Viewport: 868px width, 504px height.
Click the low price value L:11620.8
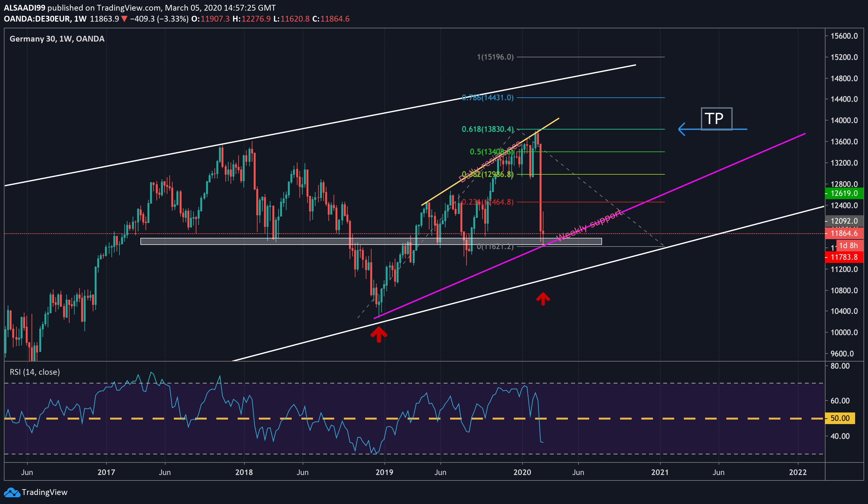[x=291, y=19]
